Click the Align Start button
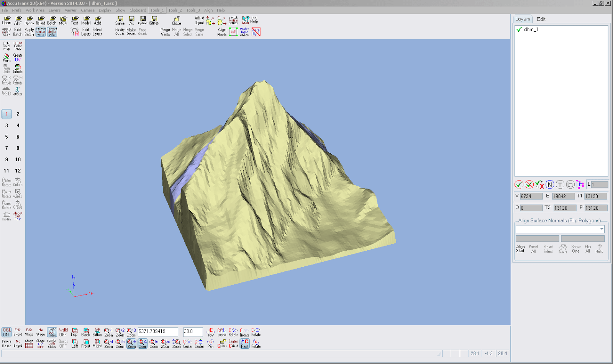The width and height of the screenshot is (613, 364). [x=521, y=249]
